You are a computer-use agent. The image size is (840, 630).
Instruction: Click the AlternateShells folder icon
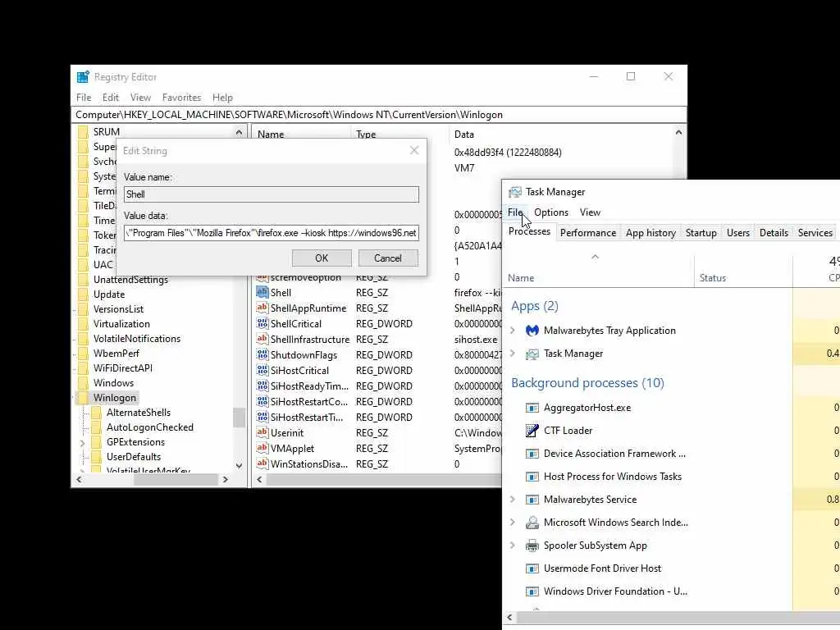96,413
